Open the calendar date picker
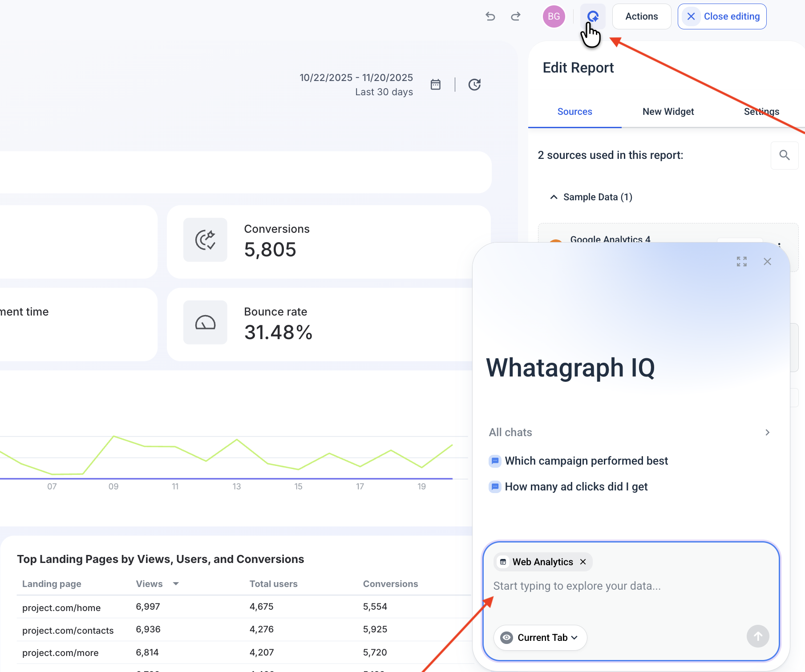Viewport: 805px width, 672px height. pyautogui.click(x=435, y=85)
